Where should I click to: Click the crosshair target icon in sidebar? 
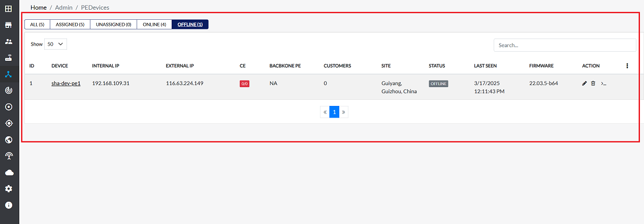tap(9, 123)
